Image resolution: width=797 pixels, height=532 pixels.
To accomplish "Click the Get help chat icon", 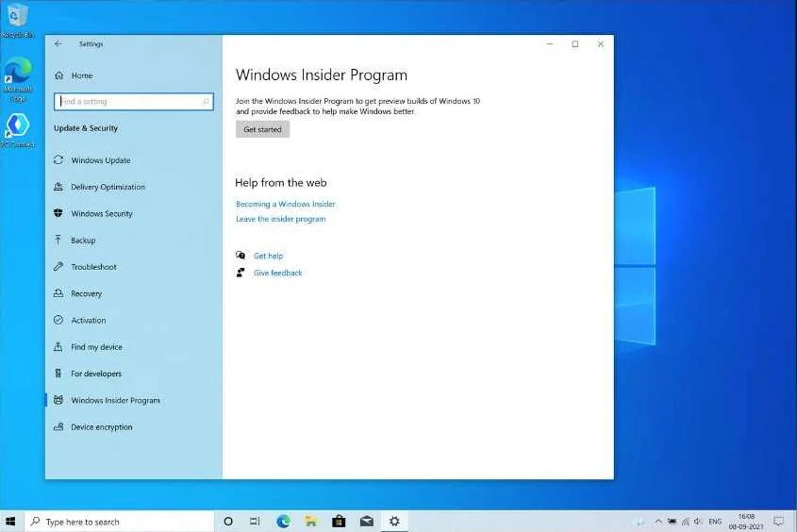I will (x=241, y=255).
